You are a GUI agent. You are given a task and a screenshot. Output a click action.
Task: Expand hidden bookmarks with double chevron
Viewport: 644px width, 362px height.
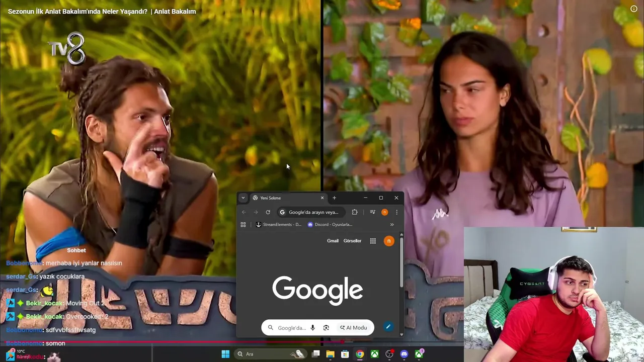[x=392, y=225]
